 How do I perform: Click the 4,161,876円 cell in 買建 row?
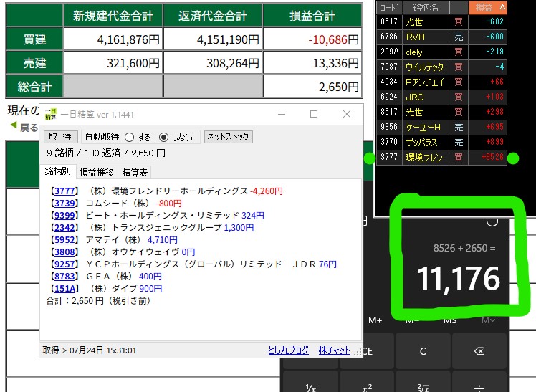113,39
